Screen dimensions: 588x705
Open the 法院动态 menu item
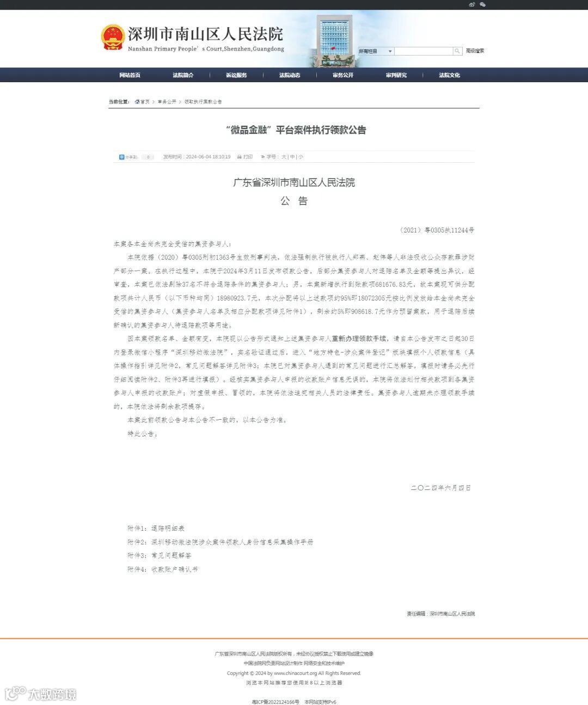tap(290, 75)
